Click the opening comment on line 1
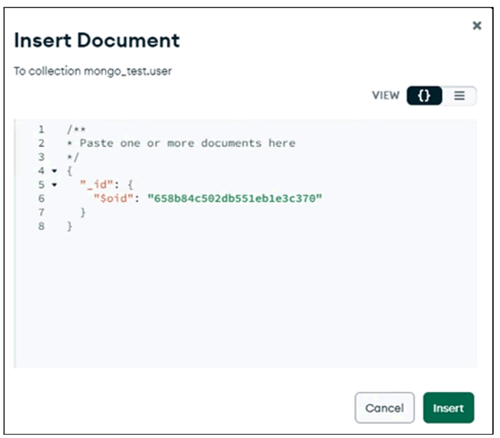500x438 pixels. 76,129
